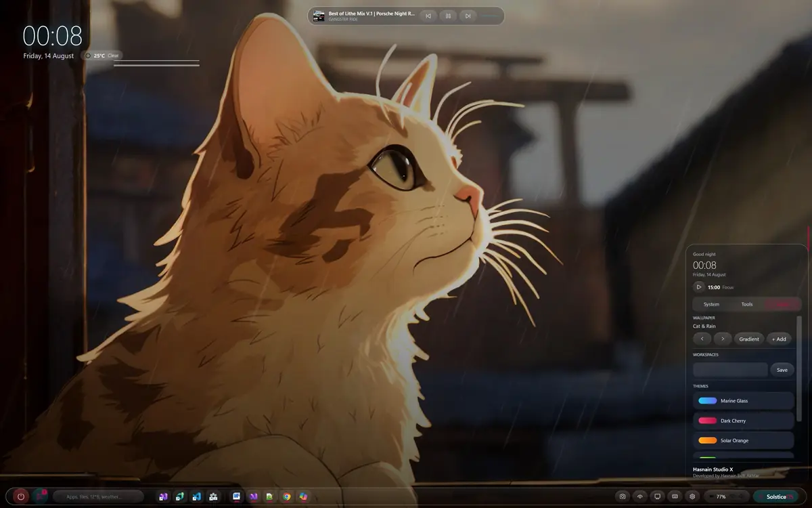812x508 pixels.
Task: Open the Microsoft Word dock icon
Action: click(236, 496)
